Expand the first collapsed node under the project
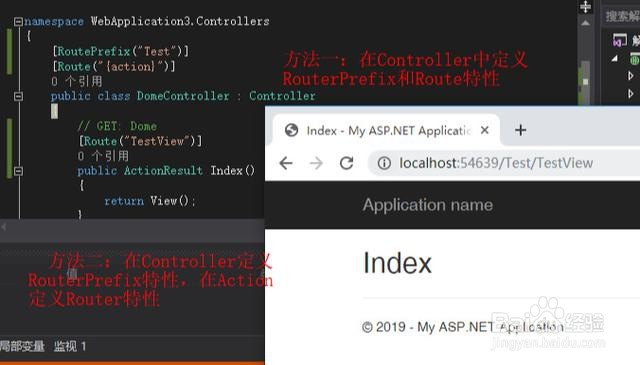 (x=631, y=76)
